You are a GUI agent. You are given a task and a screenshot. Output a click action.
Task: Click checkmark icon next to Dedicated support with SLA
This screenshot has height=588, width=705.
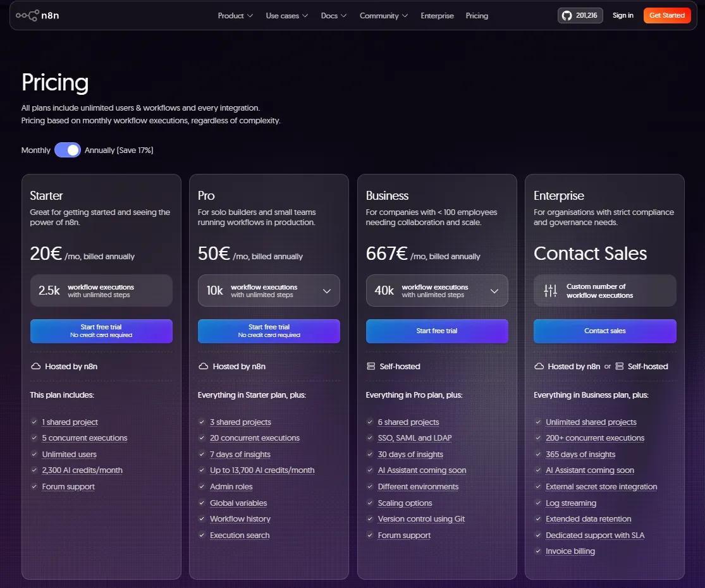(537, 535)
